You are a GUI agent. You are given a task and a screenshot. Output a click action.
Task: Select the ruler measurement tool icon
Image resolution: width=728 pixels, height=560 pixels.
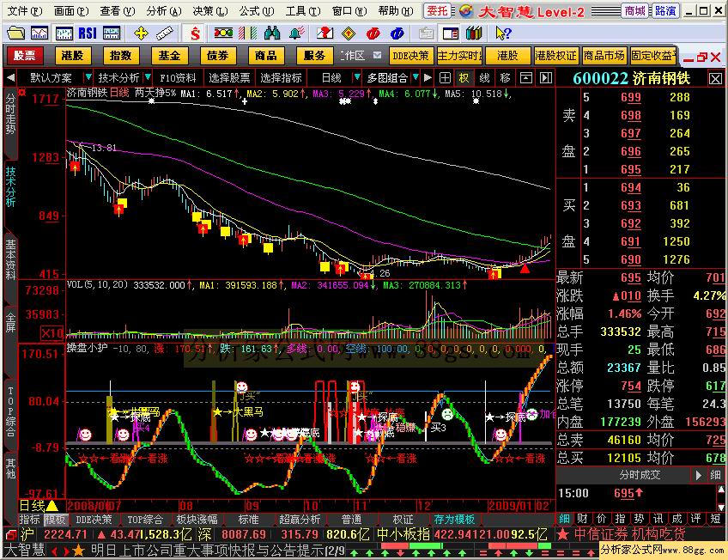(x=164, y=33)
